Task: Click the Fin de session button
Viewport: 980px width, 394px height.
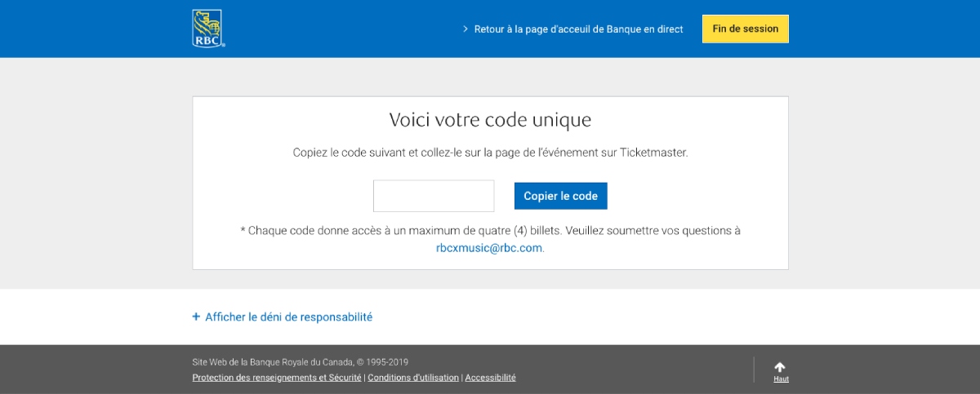Action: [x=746, y=29]
